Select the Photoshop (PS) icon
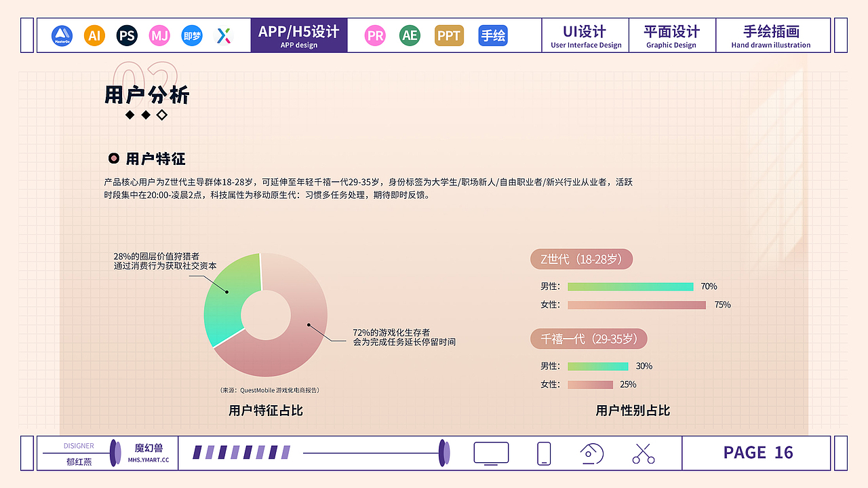The height and width of the screenshot is (488, 868). pyautogui.click(x=127, y=35)
